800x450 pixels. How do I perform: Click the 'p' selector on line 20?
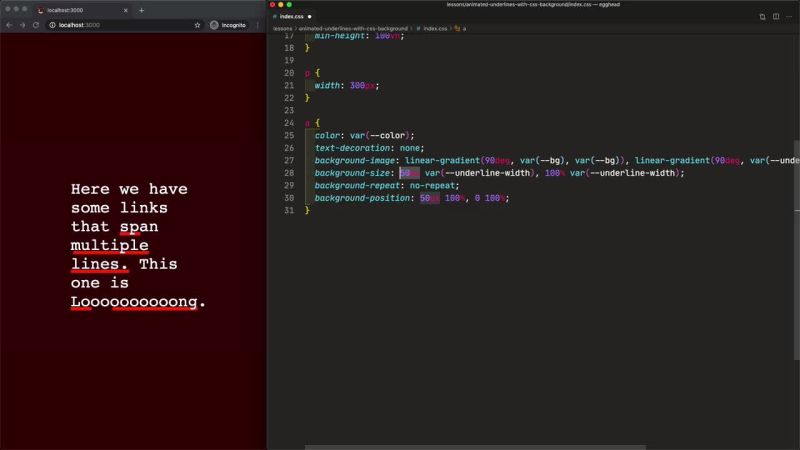click(307, 73)
